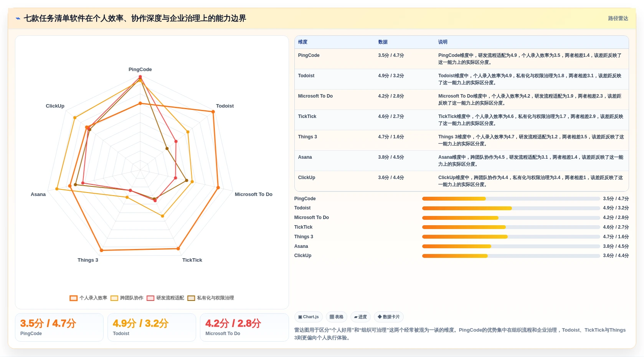Click the 说明 column header

point(443,42)
